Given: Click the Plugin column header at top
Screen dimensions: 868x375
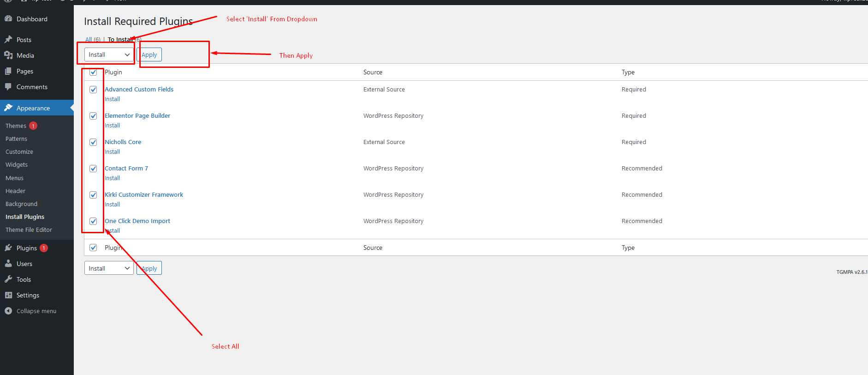Looking at the screenshot, I should pyautogui.click(x=113, y=72).
